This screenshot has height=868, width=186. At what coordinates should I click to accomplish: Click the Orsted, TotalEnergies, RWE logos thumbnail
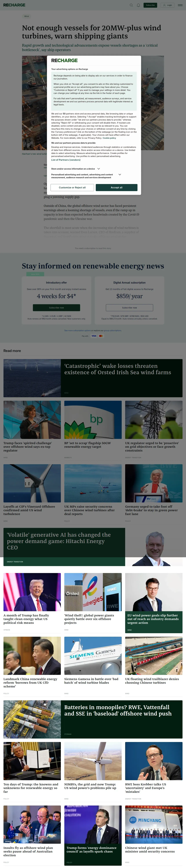coord(93,592)
